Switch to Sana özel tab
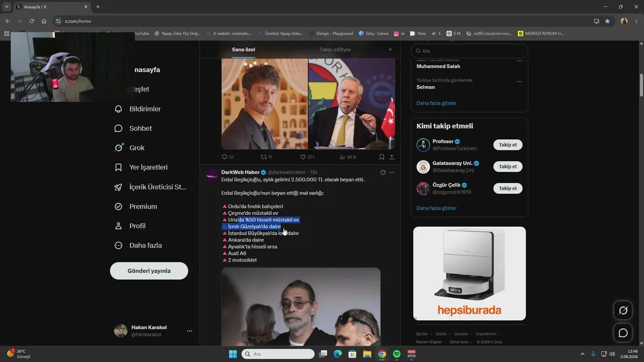This screenshot has height=362, width=644. 244,50
